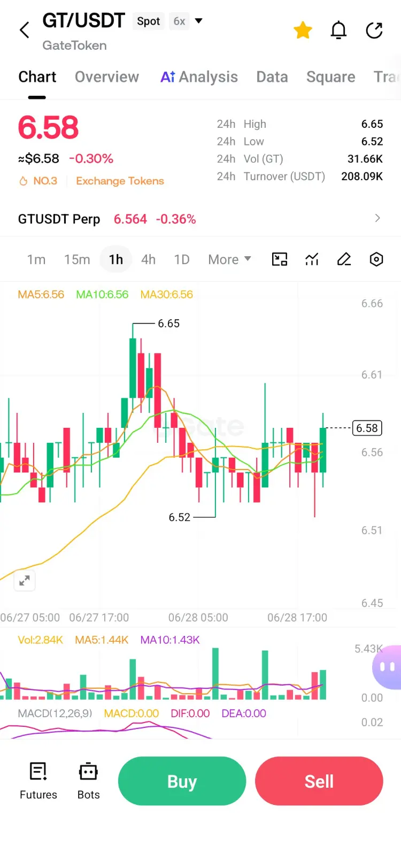Tap the current price tag 6.58
401x868 pixels.
tap(367, 428)
